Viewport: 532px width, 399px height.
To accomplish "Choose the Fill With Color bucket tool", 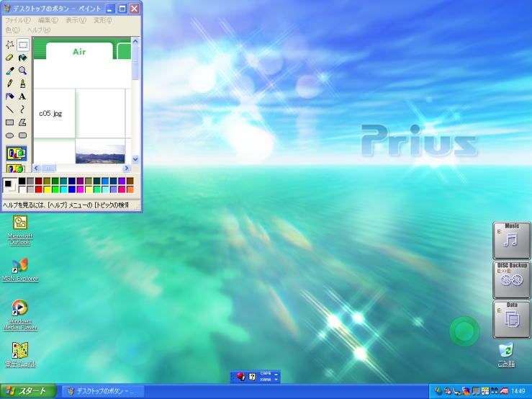I will click(x=23, y=58).
